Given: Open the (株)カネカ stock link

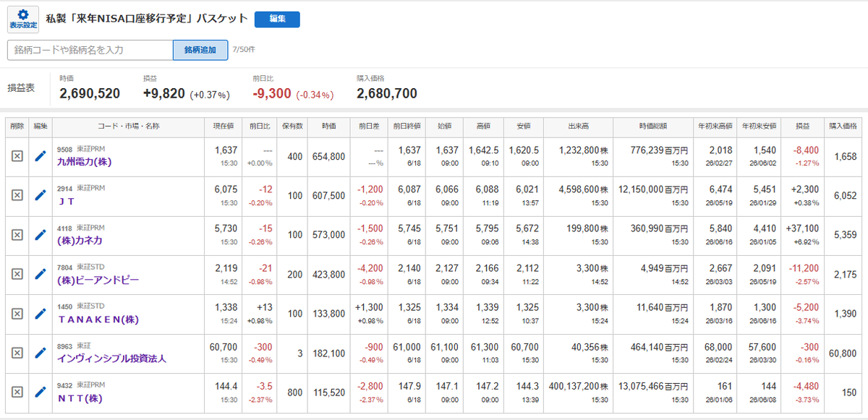Looking at the screenshot, I should pyautogui.click(x=79, y=241).
